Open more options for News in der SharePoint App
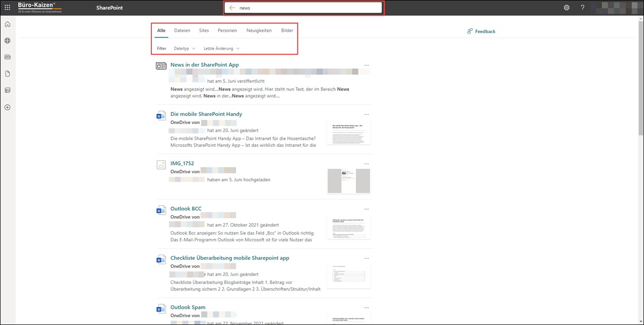Image resolution: width=644 pixels, height=325 pixels. pos(367,65)
